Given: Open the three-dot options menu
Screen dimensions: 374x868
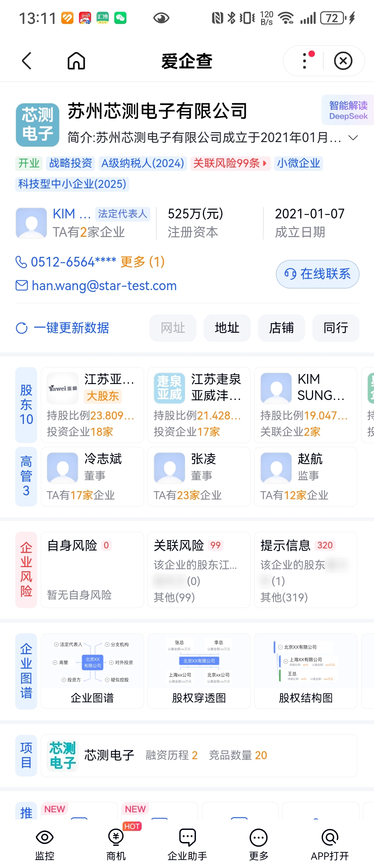Looking at the screenshot, I should click(305, 61).
